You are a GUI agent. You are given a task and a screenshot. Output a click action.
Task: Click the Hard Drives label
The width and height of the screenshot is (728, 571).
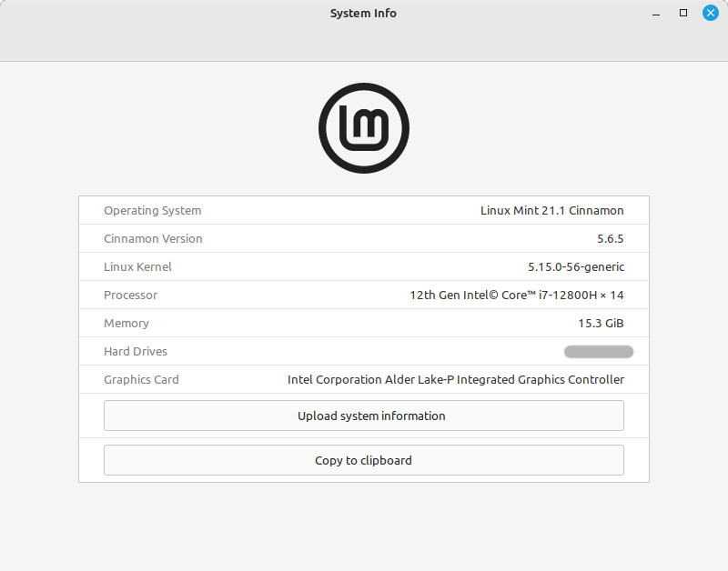click(135, 352)
